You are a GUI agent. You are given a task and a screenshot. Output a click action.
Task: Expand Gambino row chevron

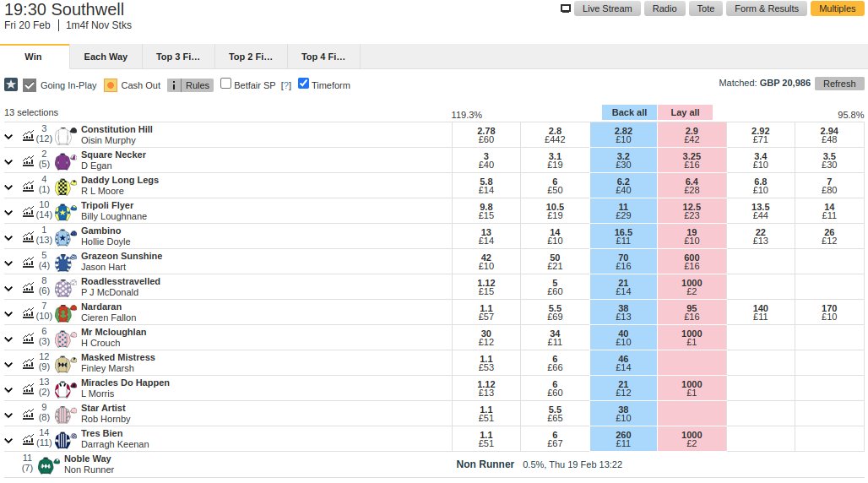pos(8,237)
